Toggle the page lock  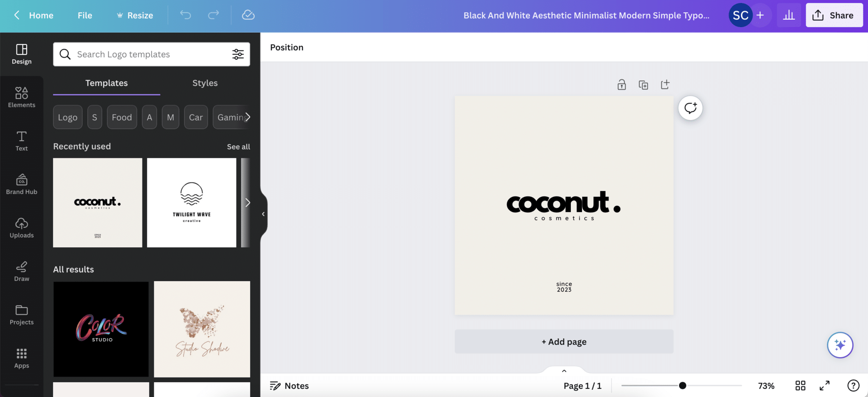pos(621,84)
